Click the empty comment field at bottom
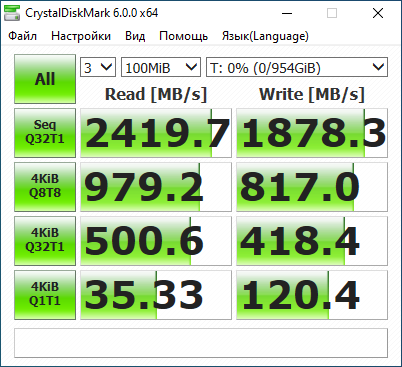 point(201,343)
